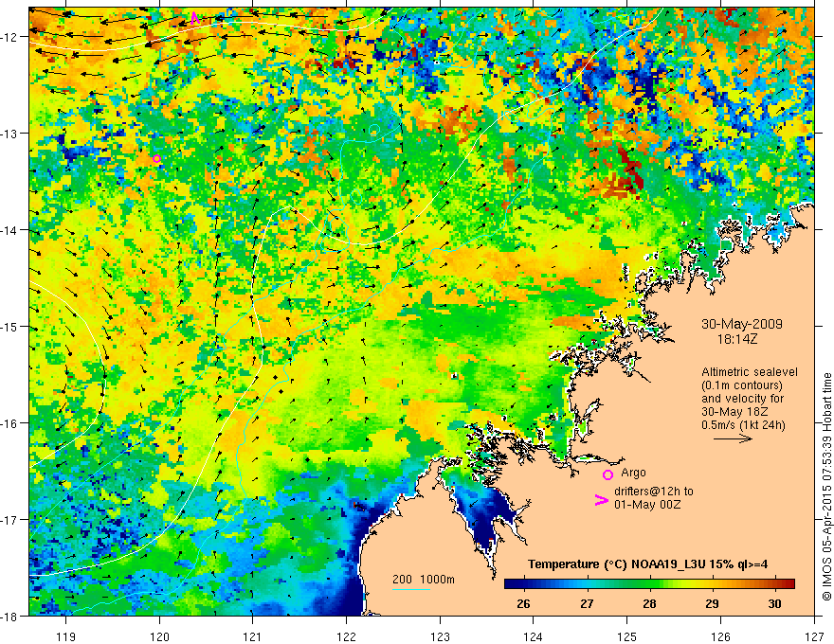Click the cyan 200 1000m isobath legend line
Image resolution: width=834 pixels, height=644 pixels.
click(x=411, y=589)
